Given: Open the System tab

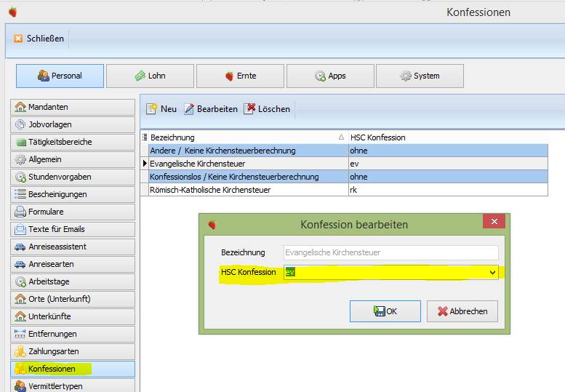Looking at the screenshot, I should [420, 76].
